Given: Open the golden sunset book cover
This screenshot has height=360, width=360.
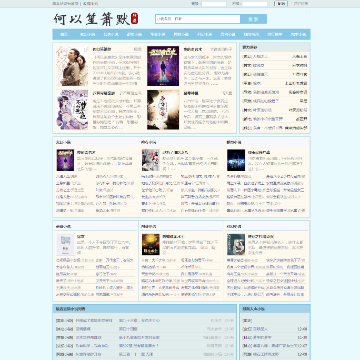Looking at the screenshot, I should (151, 244).
